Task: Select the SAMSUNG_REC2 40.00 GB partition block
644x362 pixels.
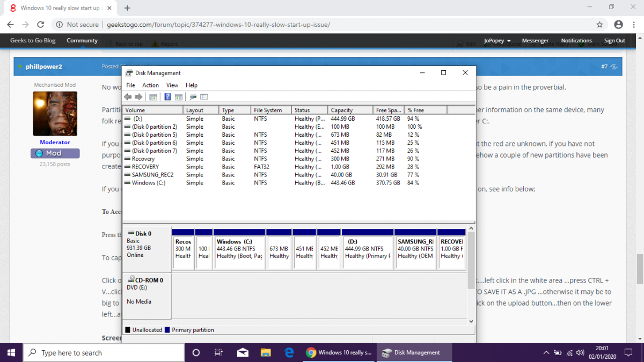Action: click(415, 249)
